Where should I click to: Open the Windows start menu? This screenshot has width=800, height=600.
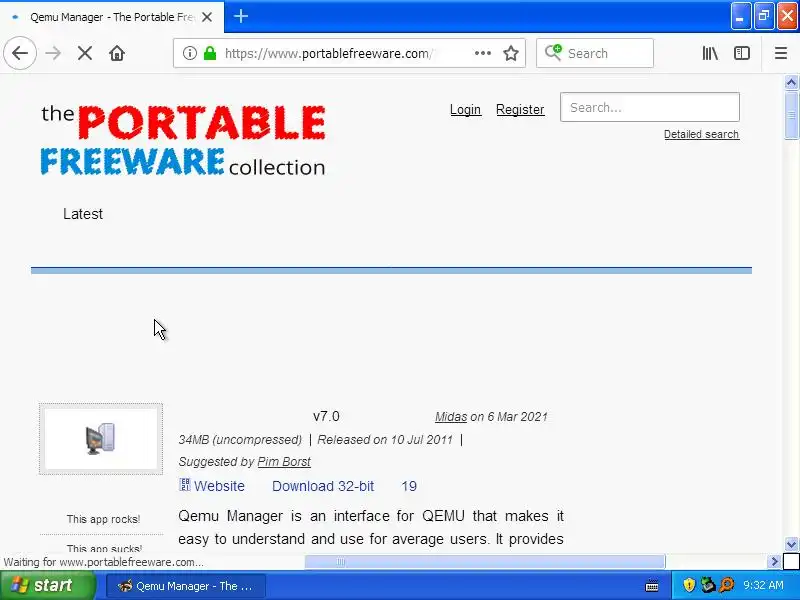[47, 585]
